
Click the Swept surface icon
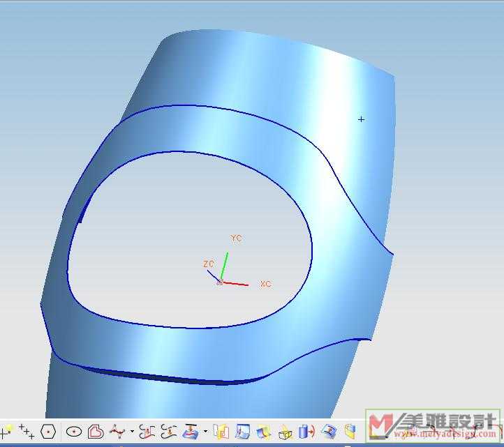click(x=264, y=432)
